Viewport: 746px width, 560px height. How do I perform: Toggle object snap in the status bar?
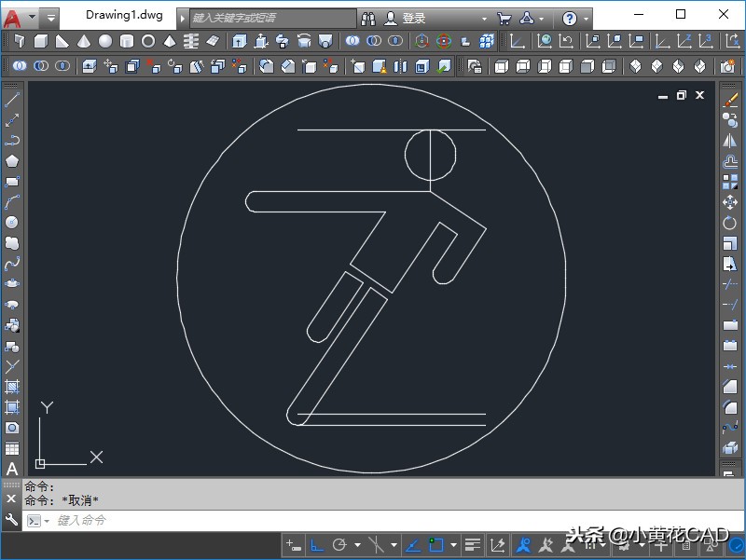(436, 545)
